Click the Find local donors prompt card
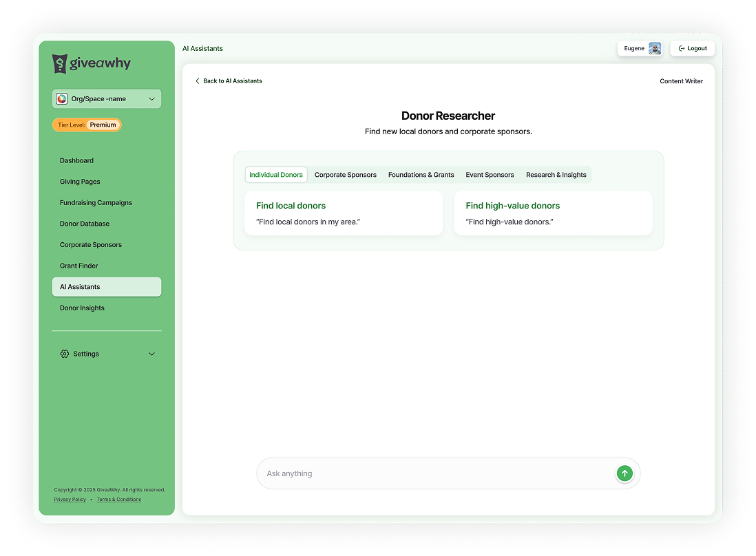Viewport: 756px width, 556px height. tap(344, 213)
